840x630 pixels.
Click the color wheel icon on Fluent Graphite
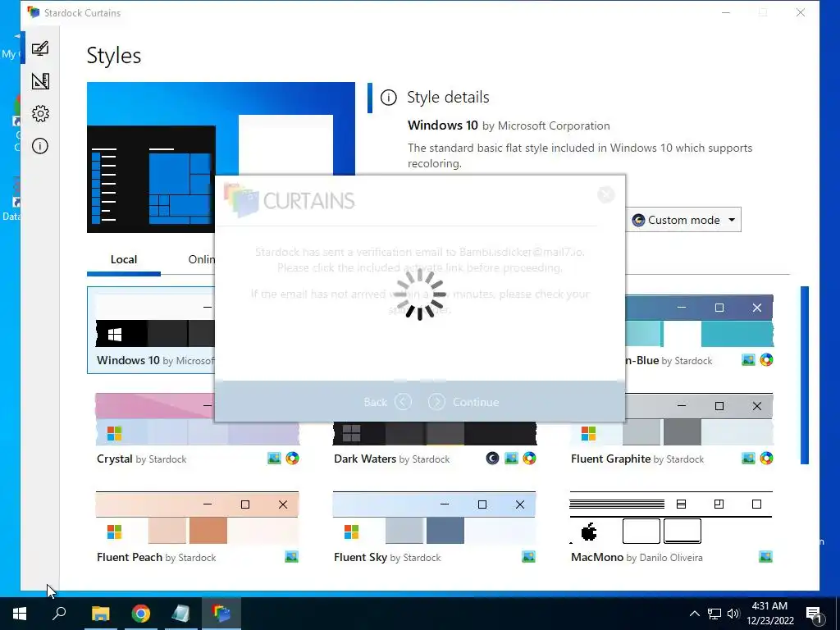tap(767, 459)
